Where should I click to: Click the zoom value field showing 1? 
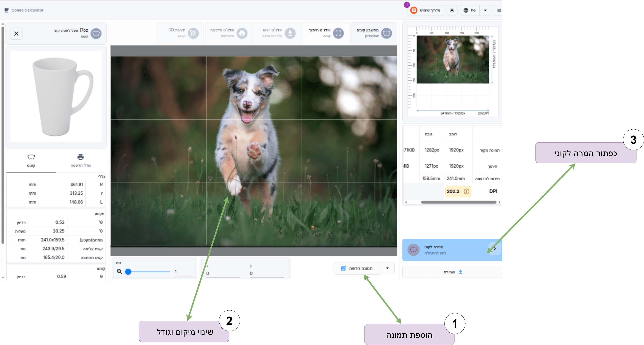[183, 272]
